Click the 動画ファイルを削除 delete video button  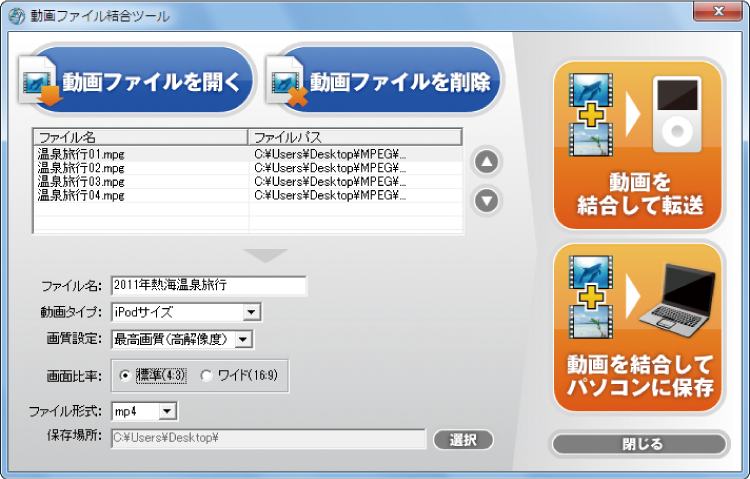383,81
